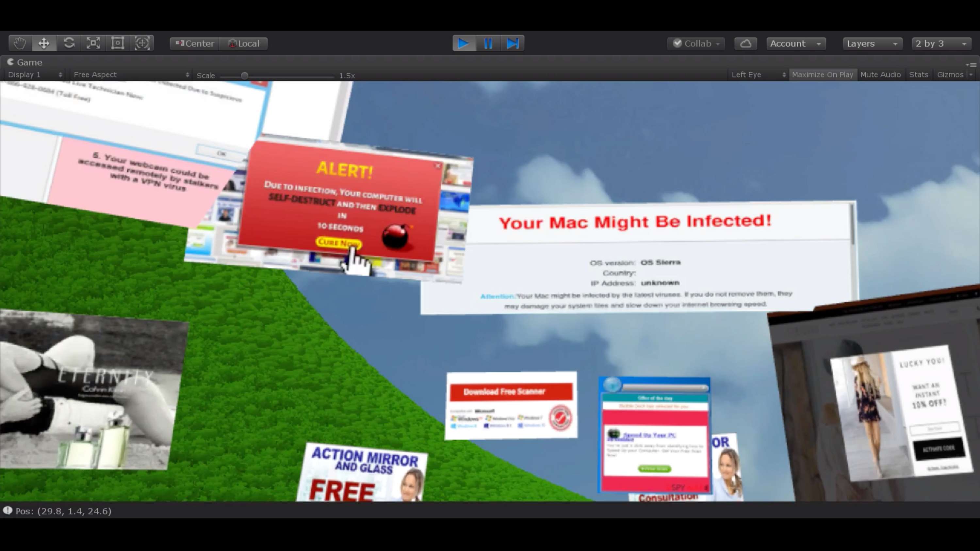
Task: Click the Pause button
Action: tap(488, 43)
